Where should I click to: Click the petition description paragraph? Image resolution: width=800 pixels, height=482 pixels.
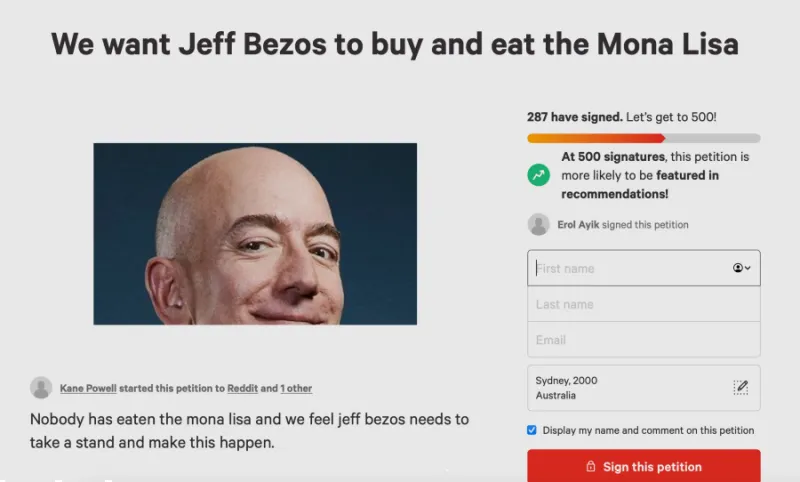pos(249,430)
